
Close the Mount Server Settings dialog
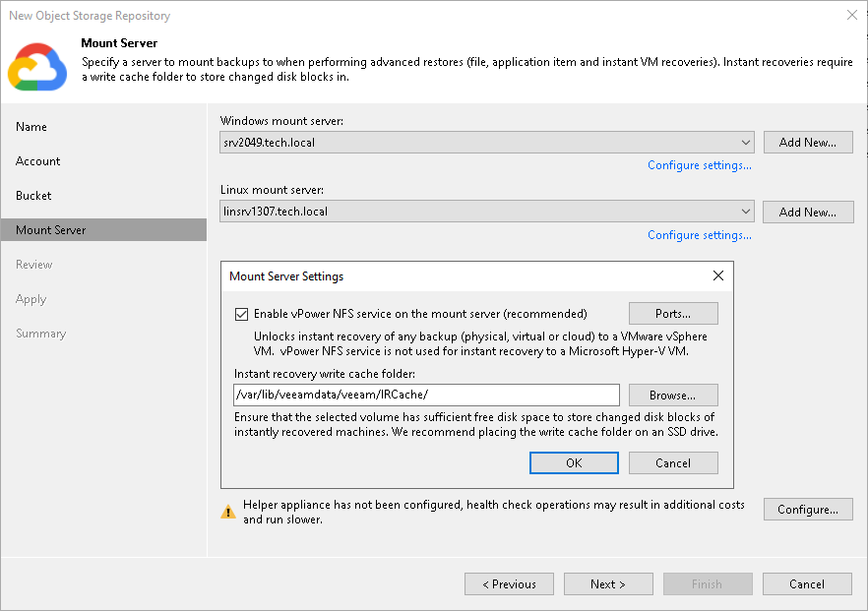coord(718,275)
